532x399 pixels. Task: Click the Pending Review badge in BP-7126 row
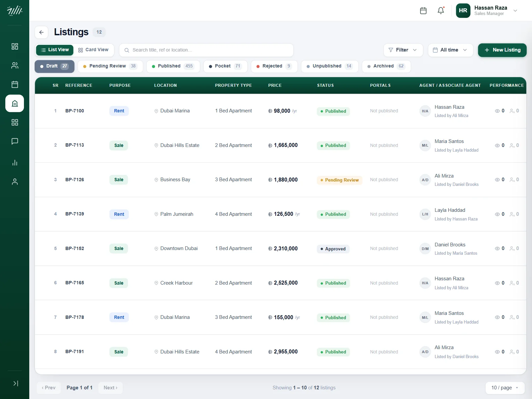click(x=339, y=180)
